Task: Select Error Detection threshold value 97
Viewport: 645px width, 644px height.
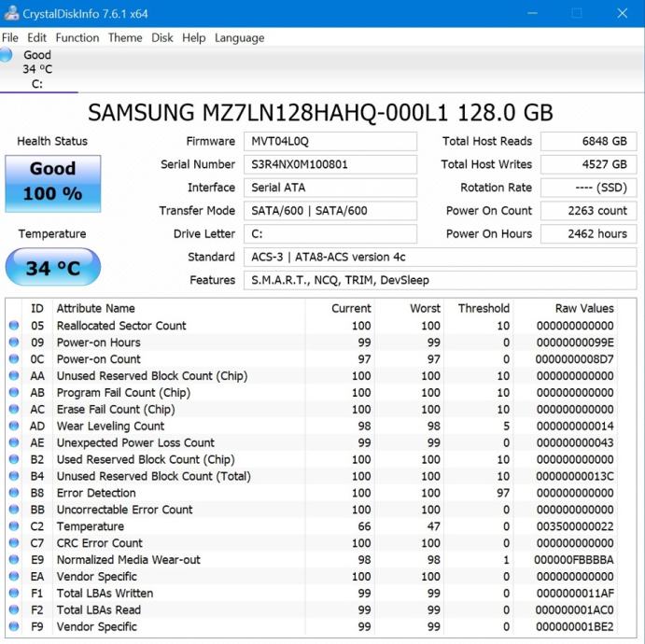Action: 503,493
